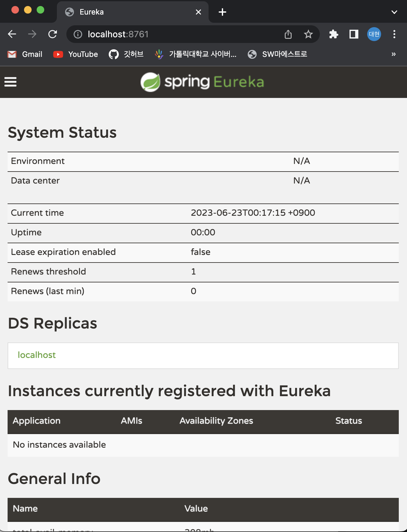The image size is (407, 532).
Task: Select the Eureka browser tab
Action: (x=133, y=12)
